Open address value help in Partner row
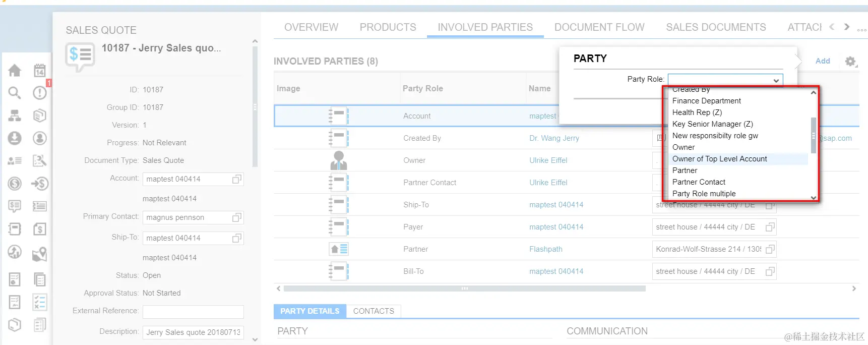 (770, 249)
